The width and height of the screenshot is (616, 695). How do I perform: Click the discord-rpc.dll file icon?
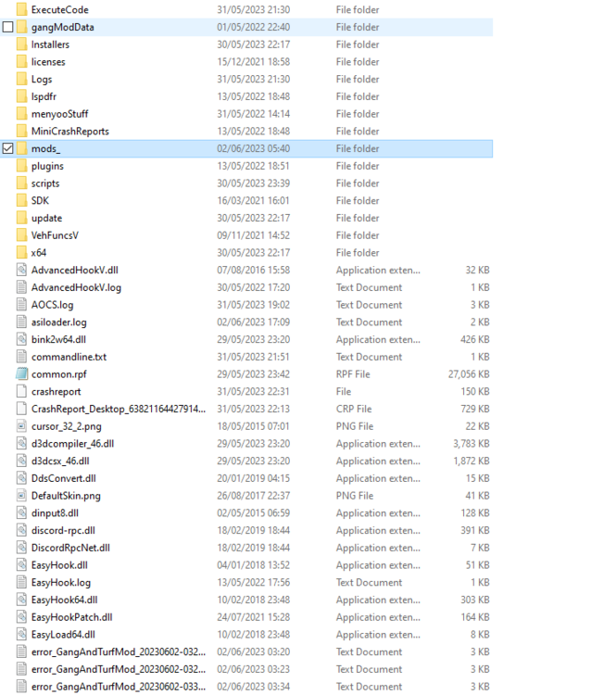pos(21,530)
